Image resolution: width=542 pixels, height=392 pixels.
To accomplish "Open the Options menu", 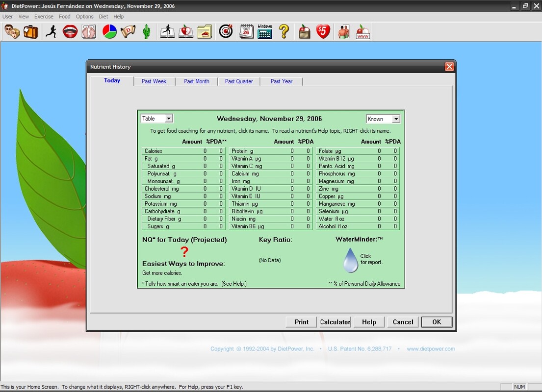I will tap(85, 17).
